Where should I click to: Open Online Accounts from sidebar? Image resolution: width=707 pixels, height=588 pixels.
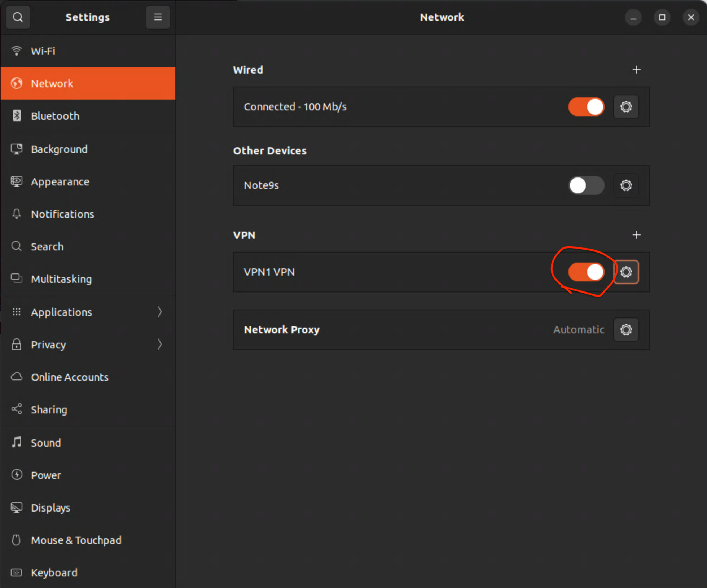pos(88,377)
